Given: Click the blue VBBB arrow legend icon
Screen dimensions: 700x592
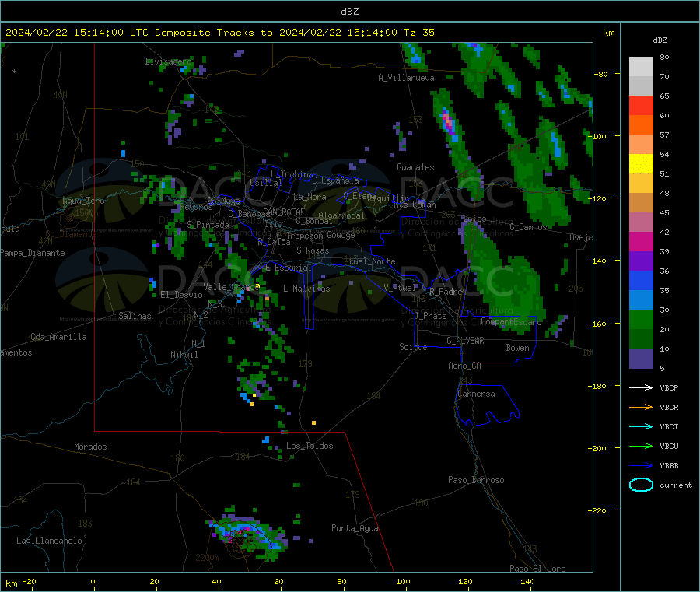Looking at the screenshot, I should [641, 466].
